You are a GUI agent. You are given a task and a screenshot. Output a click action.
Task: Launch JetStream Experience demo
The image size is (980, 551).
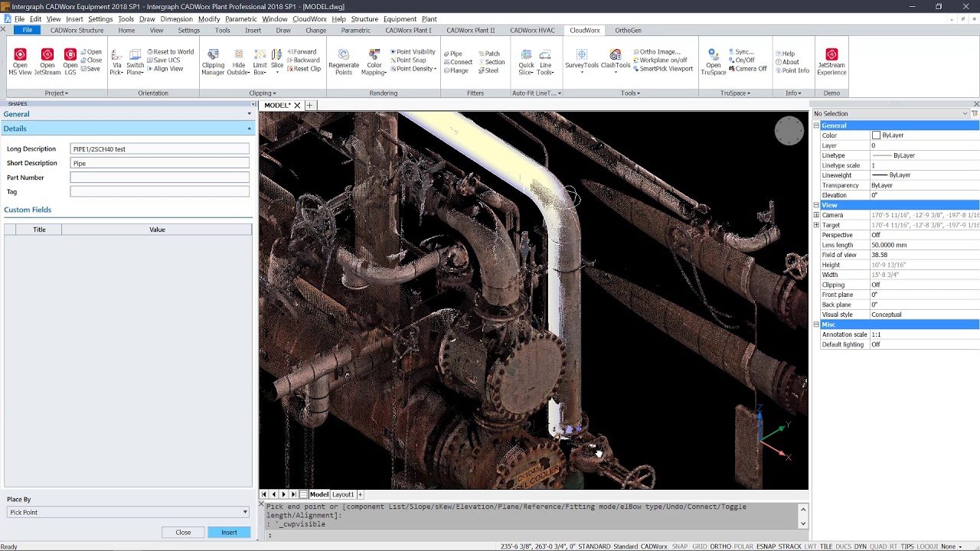click(x=831, y=62)
